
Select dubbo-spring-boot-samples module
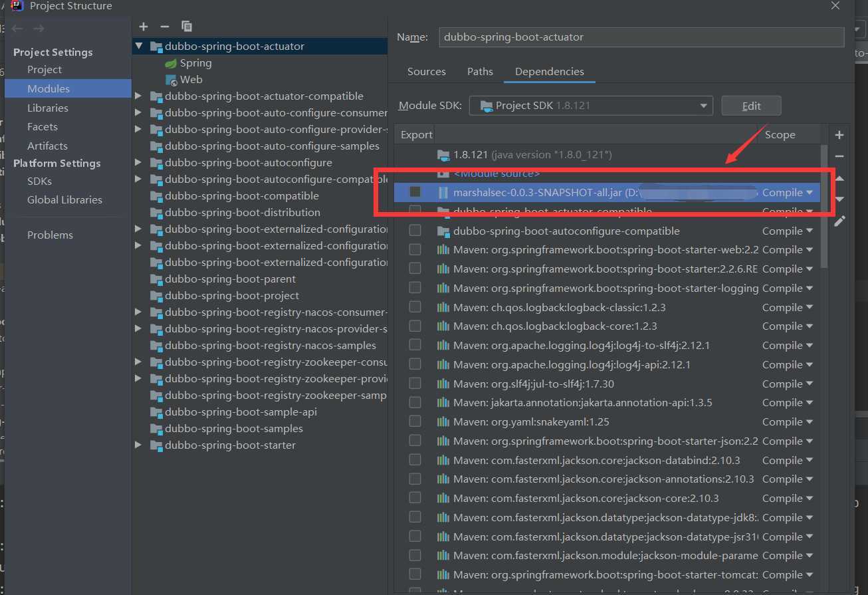tap(234, 429)
